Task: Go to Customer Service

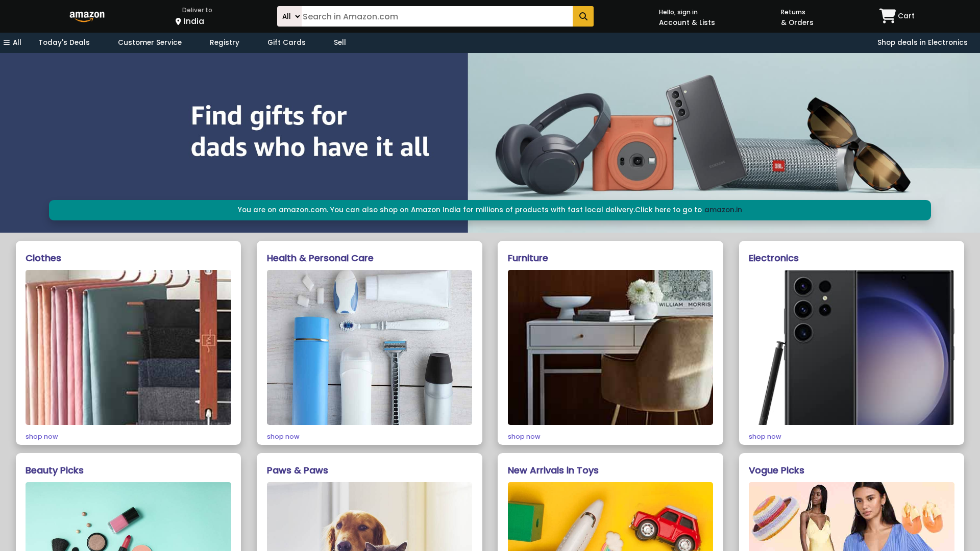Action: click(150, 42)
